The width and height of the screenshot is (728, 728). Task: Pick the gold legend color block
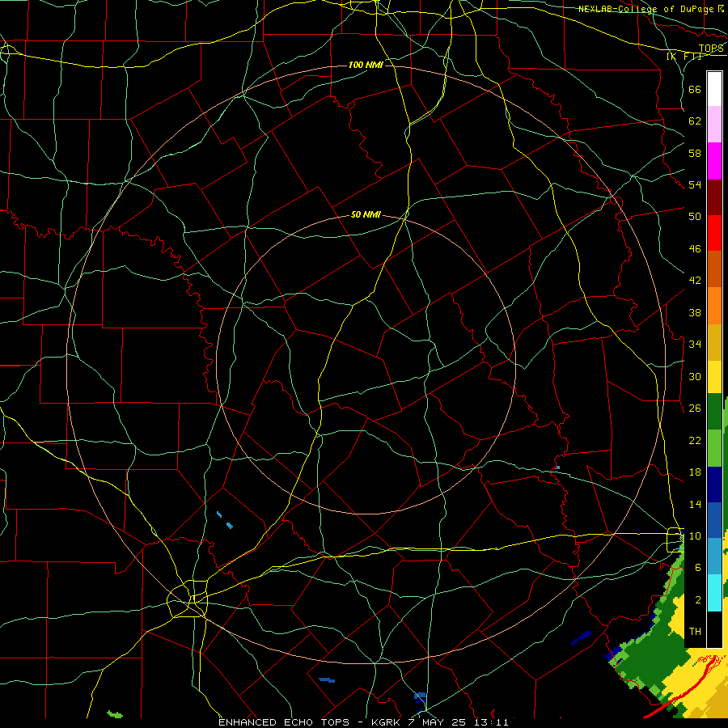point(714,342)
